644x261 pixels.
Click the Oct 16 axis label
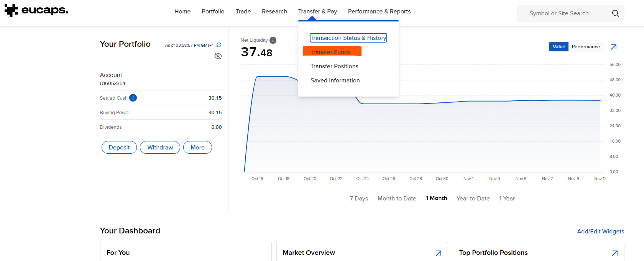[x=257, y=179]
